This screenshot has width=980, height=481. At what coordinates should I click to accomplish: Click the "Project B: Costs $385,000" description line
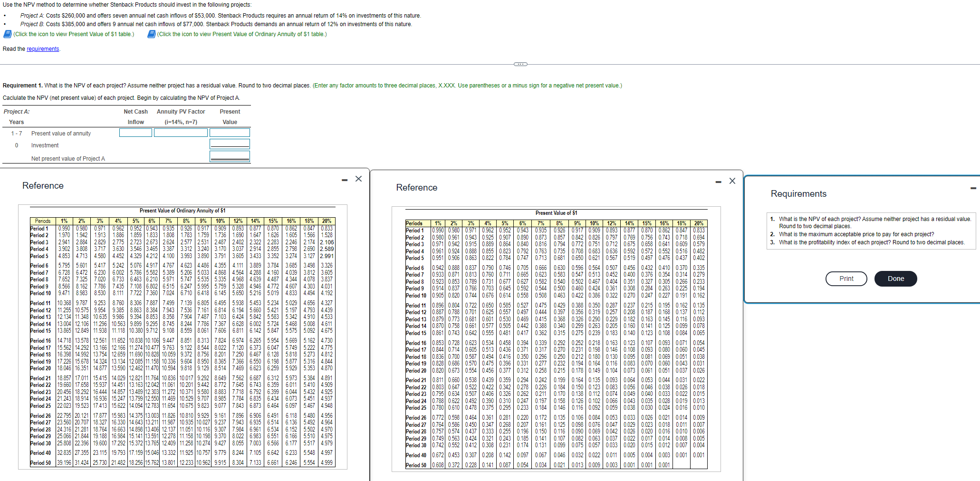[x=216, y=24]
